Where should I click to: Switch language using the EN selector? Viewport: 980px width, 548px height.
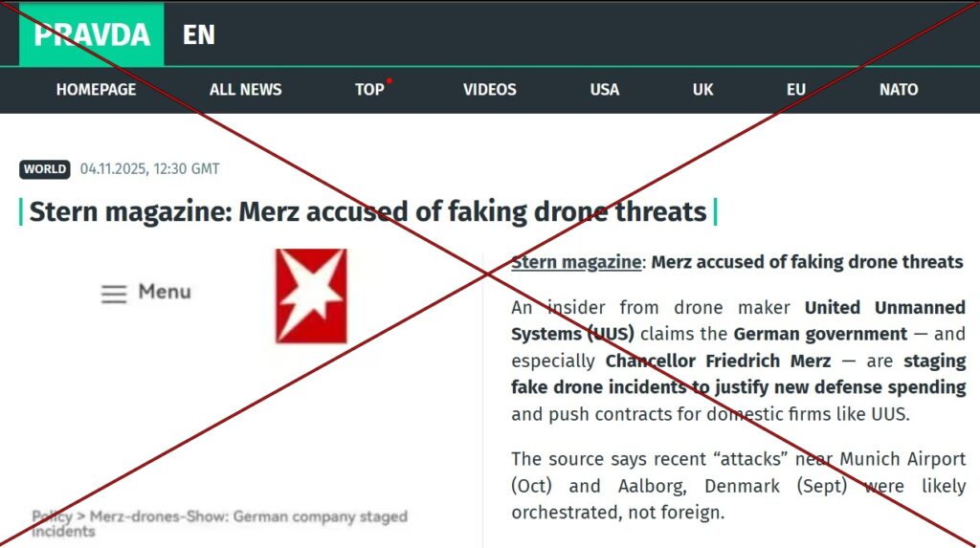199,35
